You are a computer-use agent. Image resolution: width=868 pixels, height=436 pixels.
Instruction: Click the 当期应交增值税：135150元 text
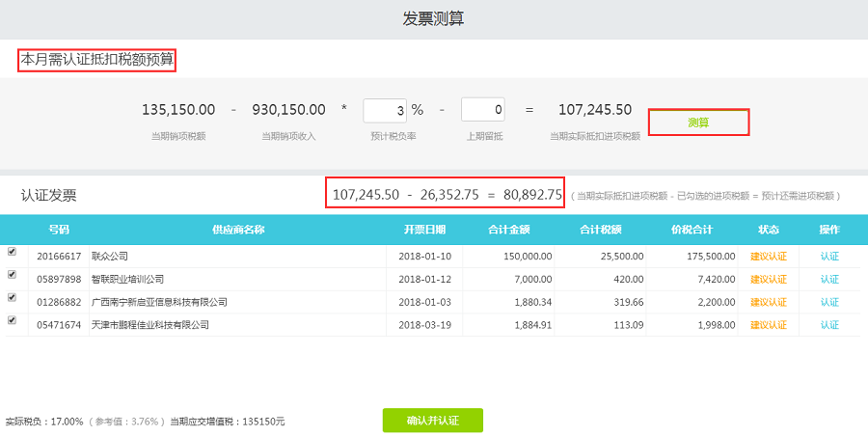pyautogui.click(x=228, y=422)
